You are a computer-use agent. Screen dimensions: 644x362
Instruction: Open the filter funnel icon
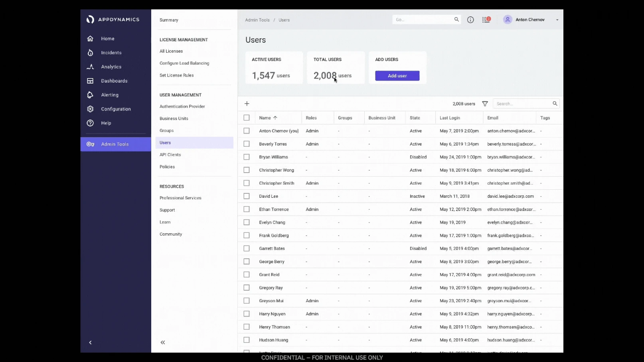tap(485, 104)
